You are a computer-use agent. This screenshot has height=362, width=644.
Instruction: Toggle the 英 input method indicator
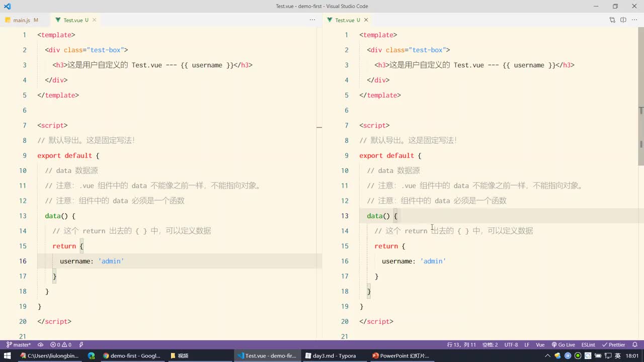pyautogui.click(x=617, y=355)
